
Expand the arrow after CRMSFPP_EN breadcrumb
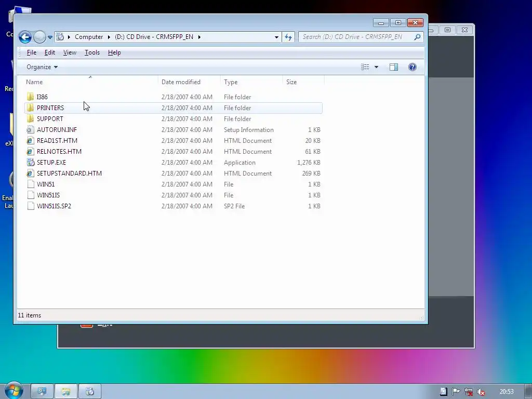(x=199, y=37)
